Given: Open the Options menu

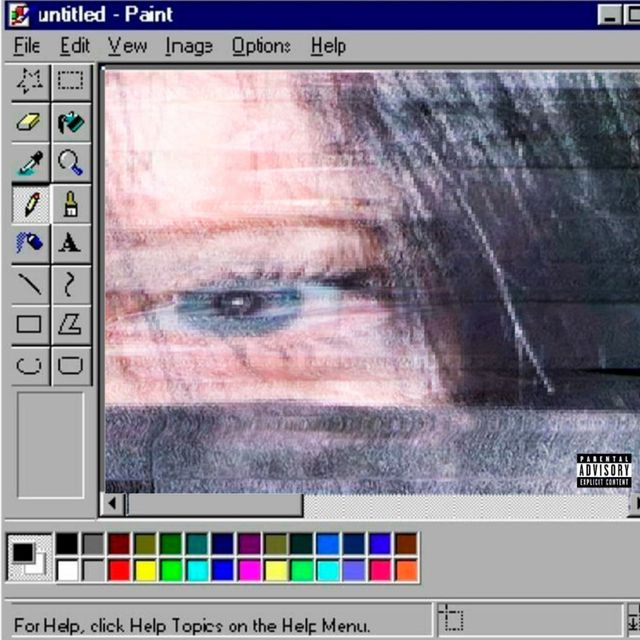Looking at the screenshot, I should point(261,46).
